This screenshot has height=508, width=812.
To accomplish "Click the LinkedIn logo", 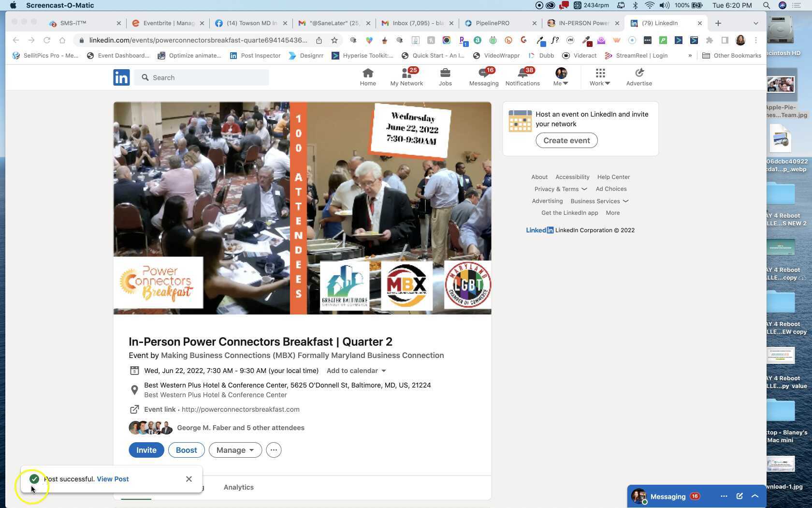I will 121,77.
